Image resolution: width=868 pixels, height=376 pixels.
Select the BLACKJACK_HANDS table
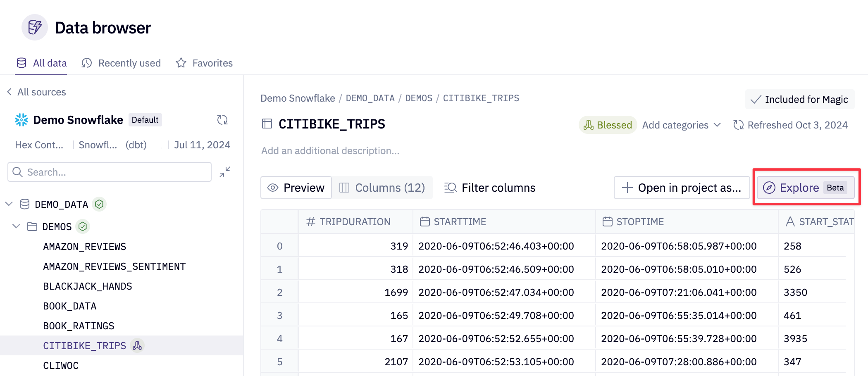(x=88, y=286)
